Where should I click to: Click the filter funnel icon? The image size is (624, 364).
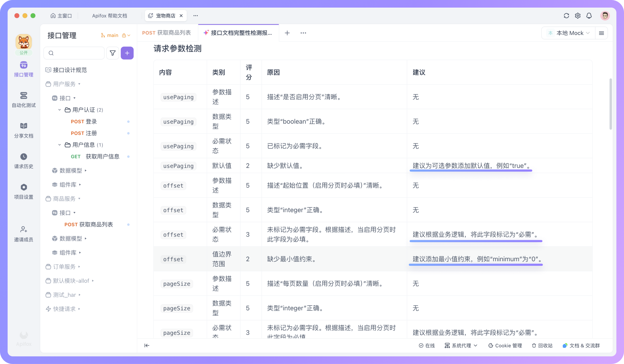tap(113, 53)
